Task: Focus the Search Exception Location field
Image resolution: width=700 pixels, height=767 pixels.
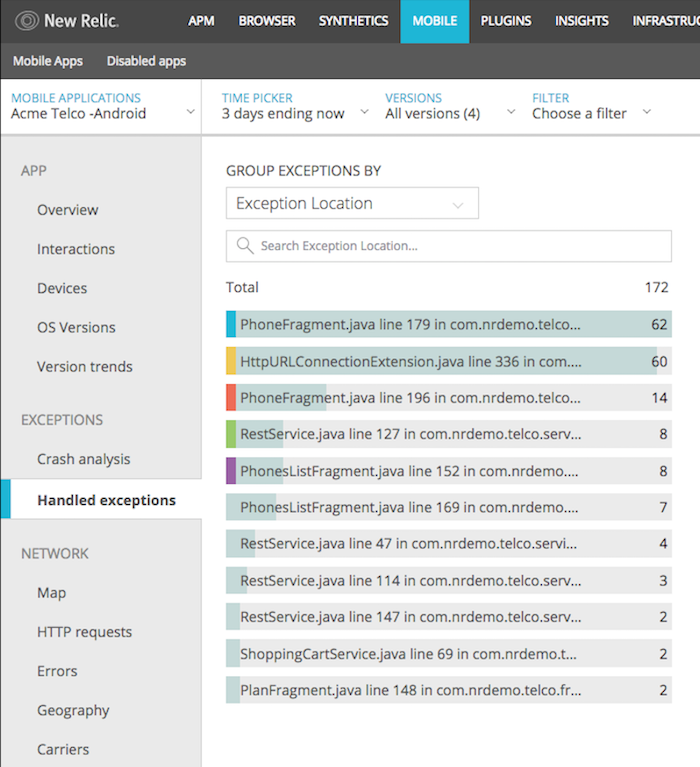Action: (449, 246)
